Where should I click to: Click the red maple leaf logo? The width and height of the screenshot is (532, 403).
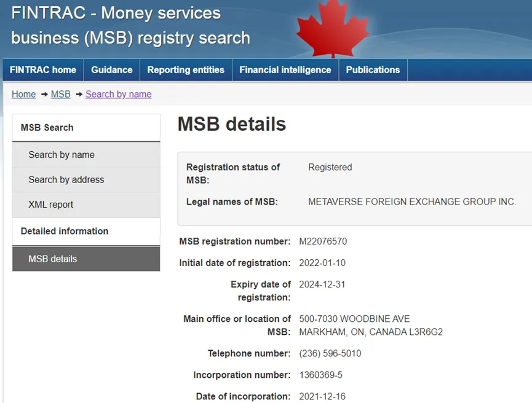point(333,30)
